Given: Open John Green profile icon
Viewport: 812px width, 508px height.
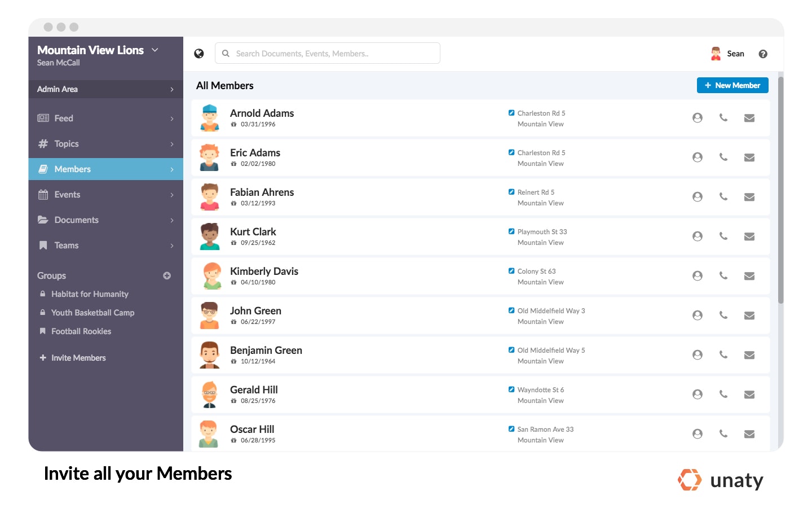Looking at the screenshot, I should 698,316.
